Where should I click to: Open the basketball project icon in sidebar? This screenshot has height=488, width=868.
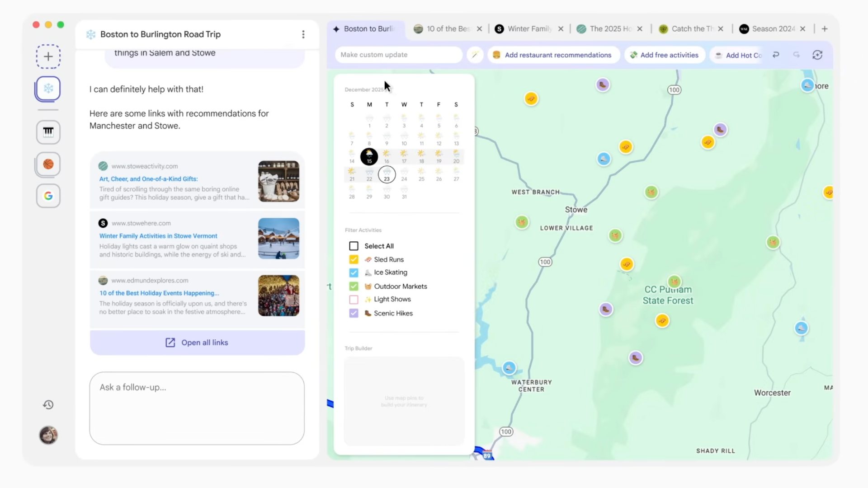click(x=48, y=164)
